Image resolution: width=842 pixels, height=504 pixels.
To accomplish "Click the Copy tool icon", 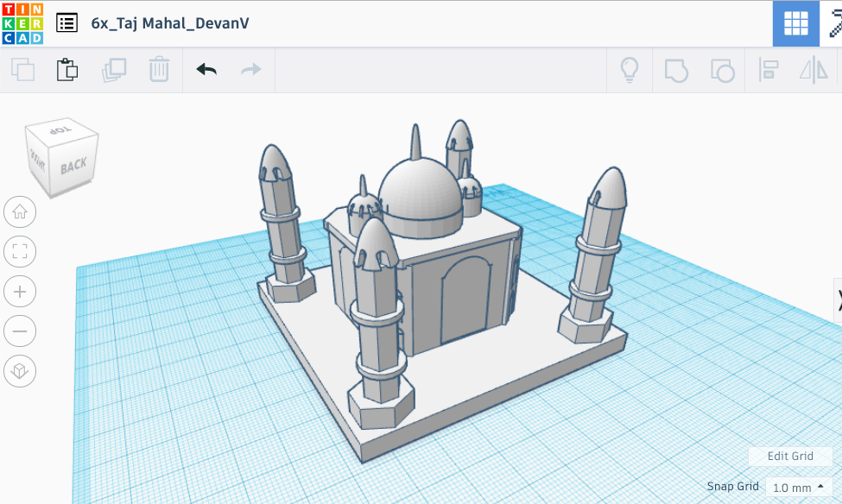I will tap(22, 70).
